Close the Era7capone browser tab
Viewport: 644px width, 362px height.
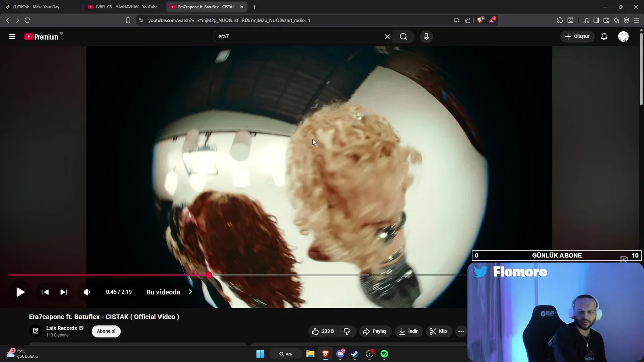click(x=242, y=7)
